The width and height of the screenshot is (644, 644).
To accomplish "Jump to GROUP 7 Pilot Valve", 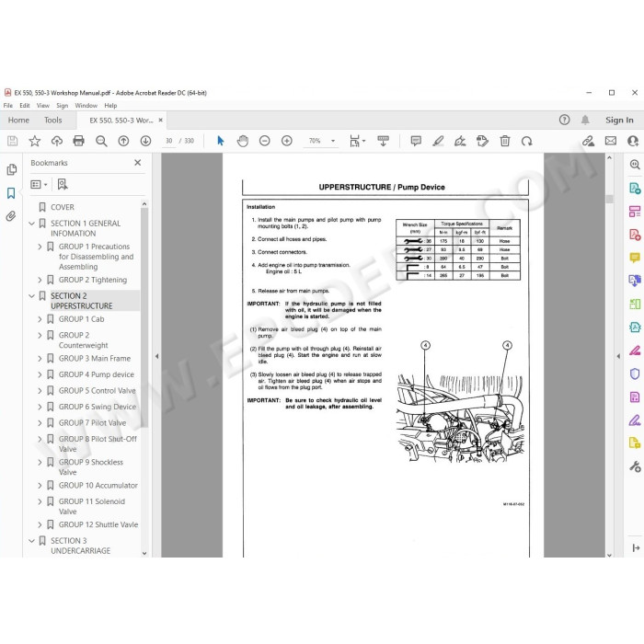I will 92,422.
